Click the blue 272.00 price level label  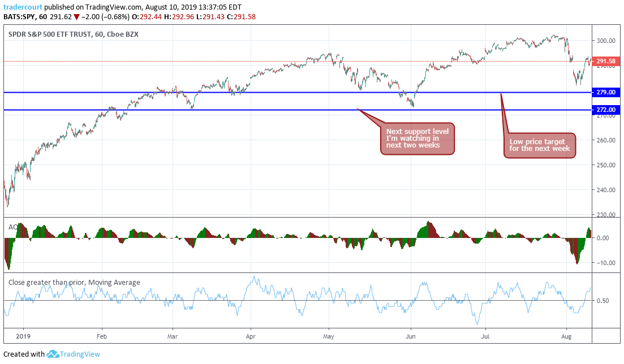click(606, 110)
